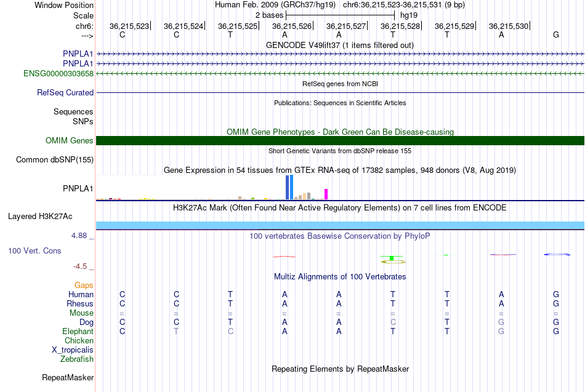Click the dark green OMIM gene bar
Image resolution: width=585 pixels, height=392 pixels.
[x=340, y=140]
